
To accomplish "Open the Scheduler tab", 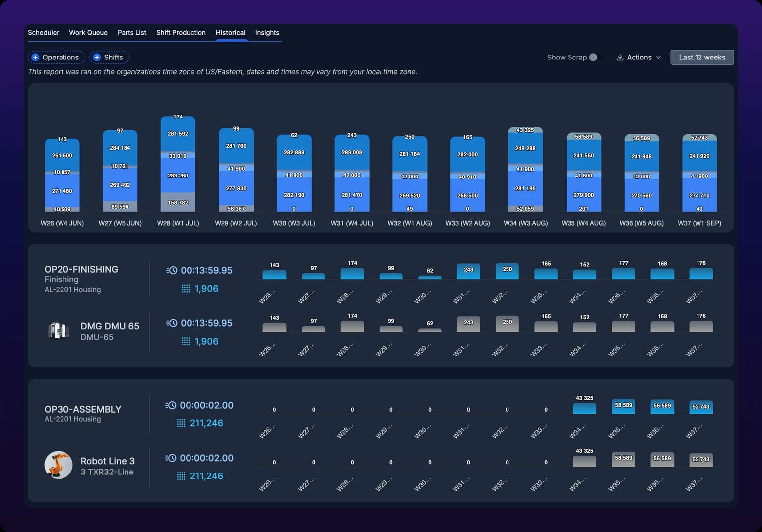I will pyautogui.click(x=43, y=33).
